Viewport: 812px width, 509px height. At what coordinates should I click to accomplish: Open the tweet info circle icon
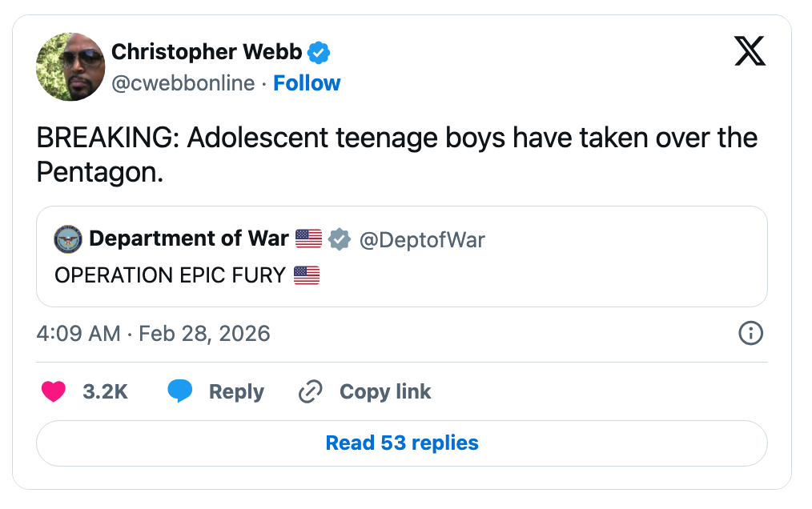[750, 333]
